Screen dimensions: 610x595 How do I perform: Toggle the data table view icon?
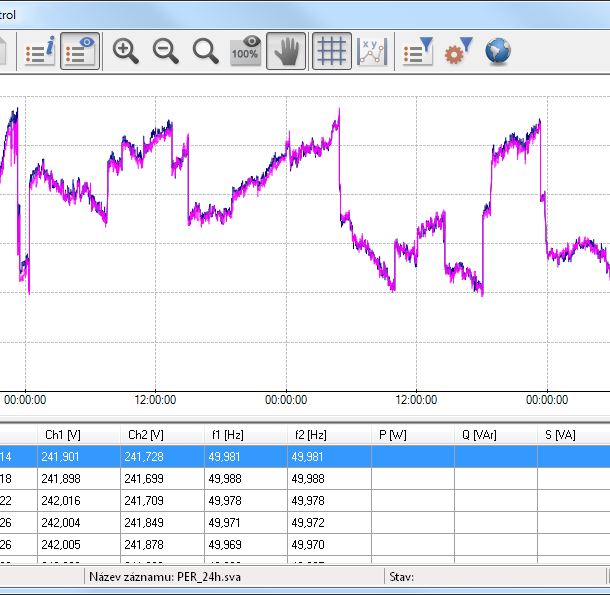click(x=80, y=51)
